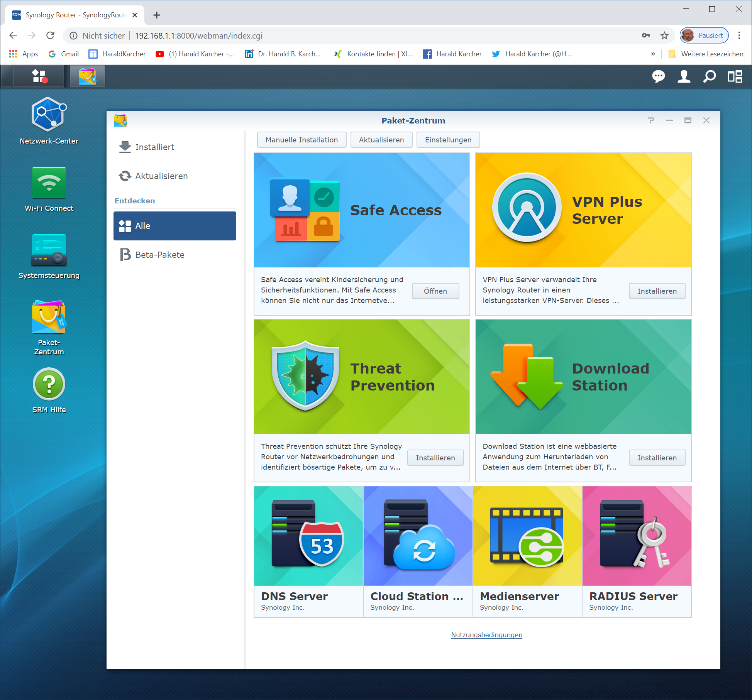Open the widgets panel icon
This screenshot has width=752, height=700.
(735, 76)
